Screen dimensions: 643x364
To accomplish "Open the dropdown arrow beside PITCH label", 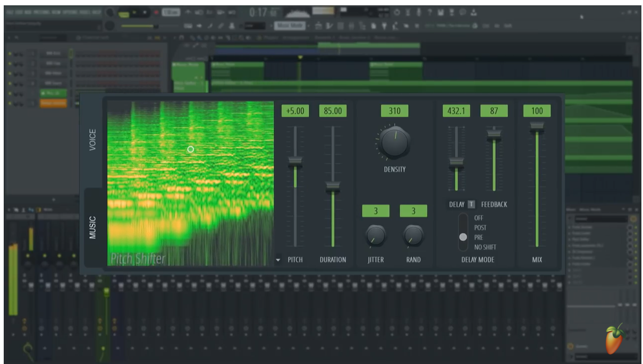I will click(278, 260).
